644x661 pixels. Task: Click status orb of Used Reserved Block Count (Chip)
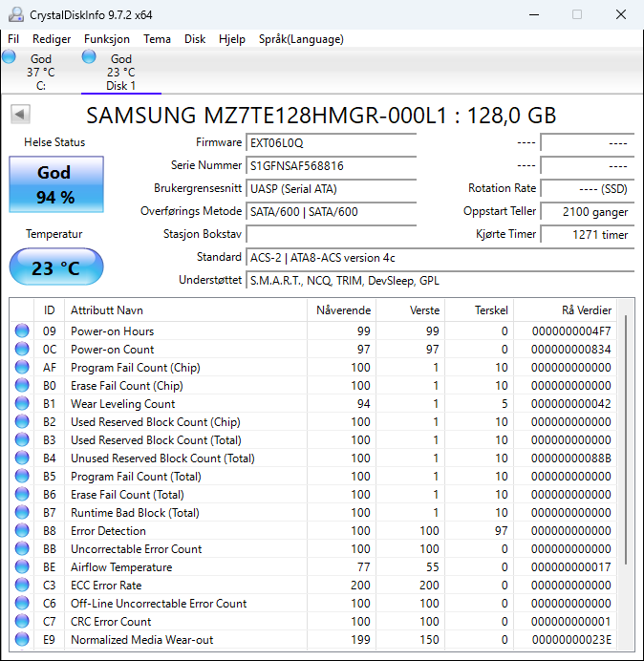click(x=22, y=421)
